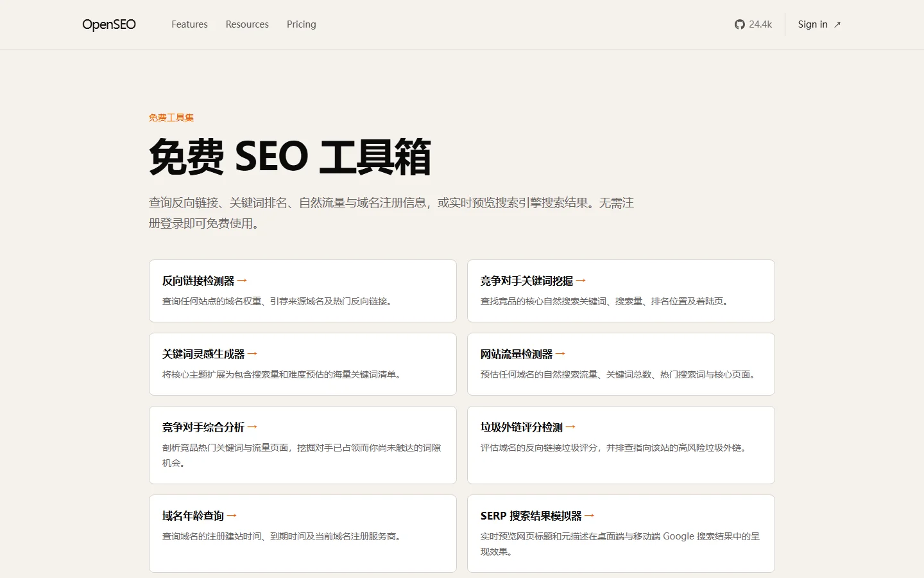Click the arrow next to 域名年龄查询
Viewport: 924px width, 578px height.
tap(232, 516)
